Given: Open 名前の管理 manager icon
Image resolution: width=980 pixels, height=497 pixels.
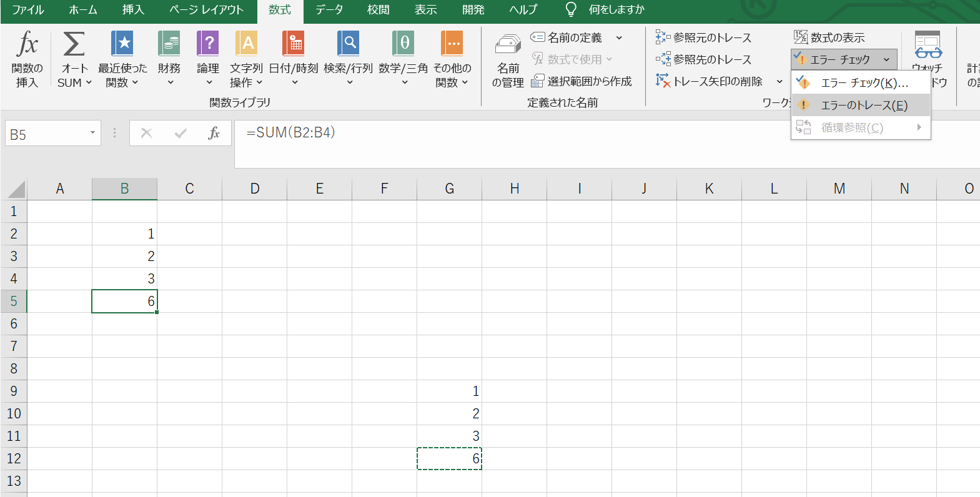Looking at the screenshot, I should click(x=508, y=47).
